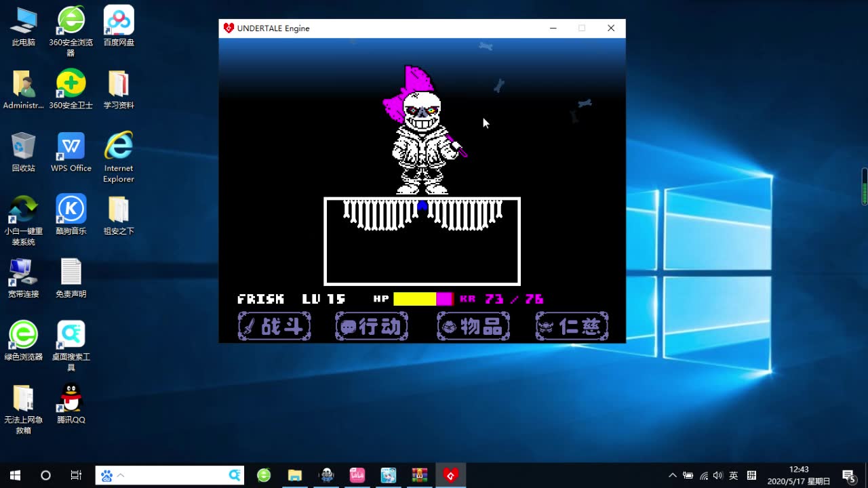Click the FRISK player name text

[261, 299]
